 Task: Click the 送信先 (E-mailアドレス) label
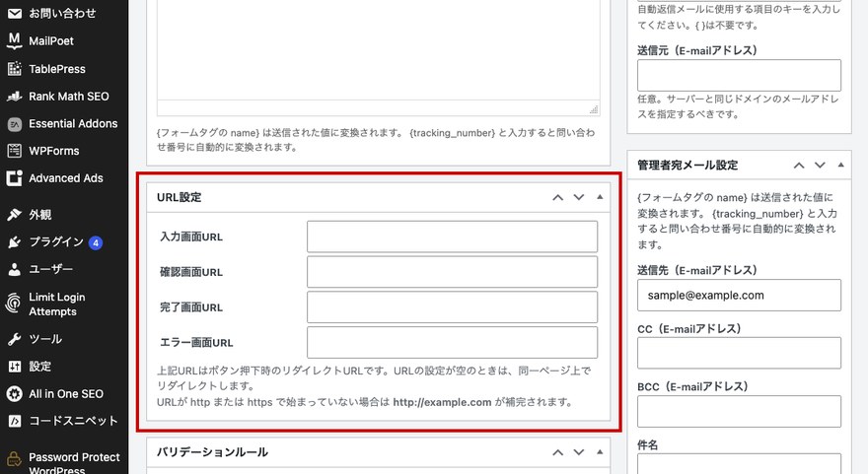pos(697,270)
